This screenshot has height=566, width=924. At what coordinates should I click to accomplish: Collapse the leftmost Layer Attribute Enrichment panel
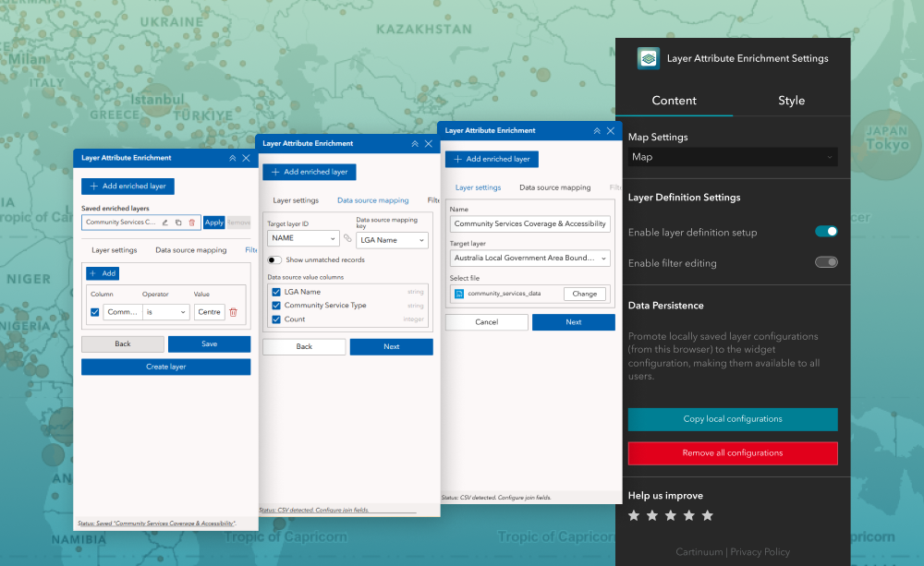pyautogui.click(x=232, y=158)
